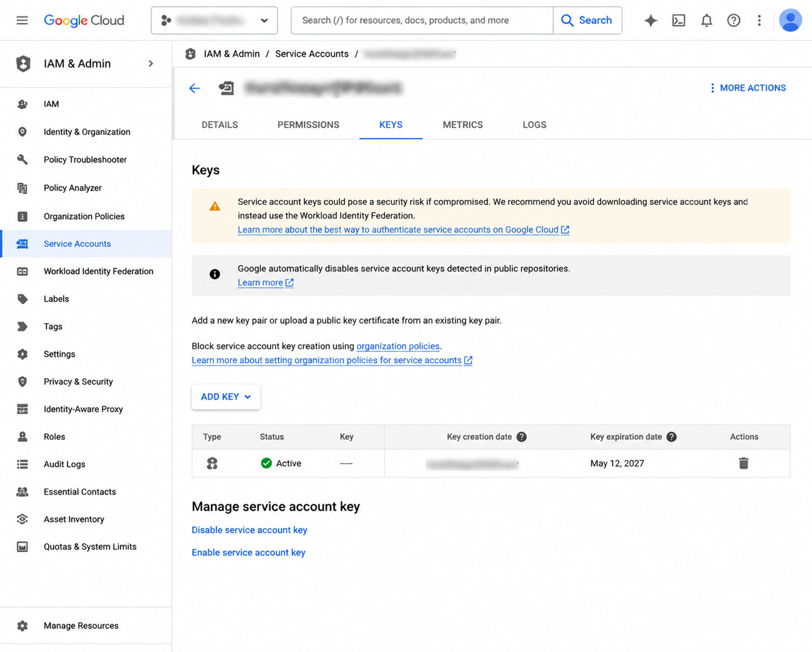Go back using the left arrow
The image size is (812, 652).
click(194, 88)
